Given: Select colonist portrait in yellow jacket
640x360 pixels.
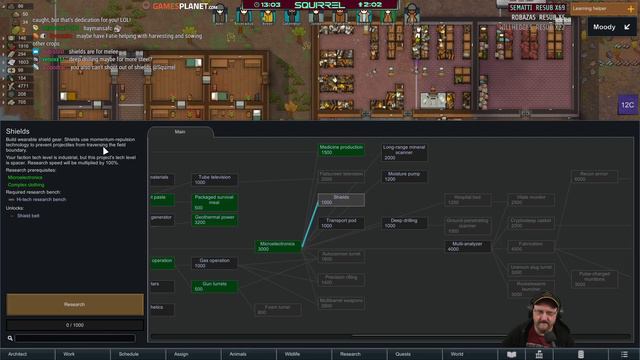Looking at the screenshot, I should [268, 16].
